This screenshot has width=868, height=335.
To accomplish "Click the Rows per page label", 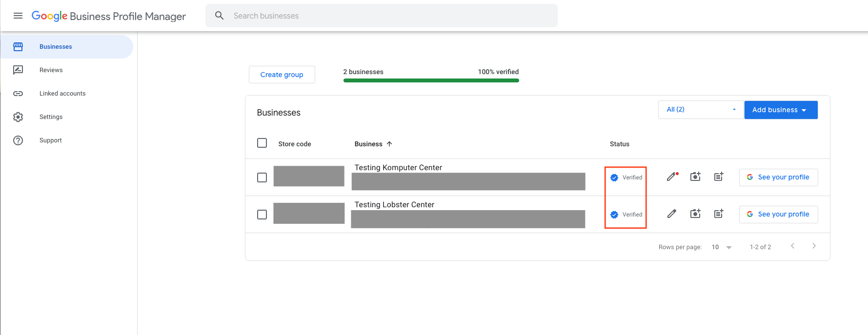I will click(x=680, y=247).
